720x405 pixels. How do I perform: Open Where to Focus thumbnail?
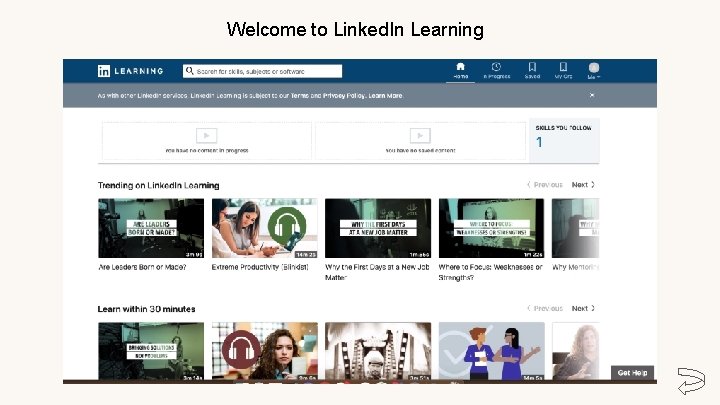[491, 228]
